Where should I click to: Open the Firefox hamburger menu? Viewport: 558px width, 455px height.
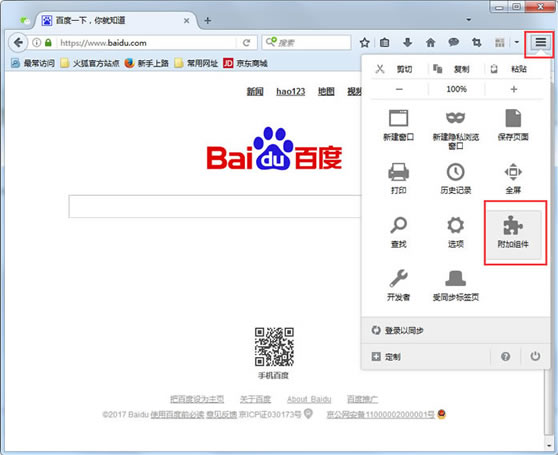[541, 43]
